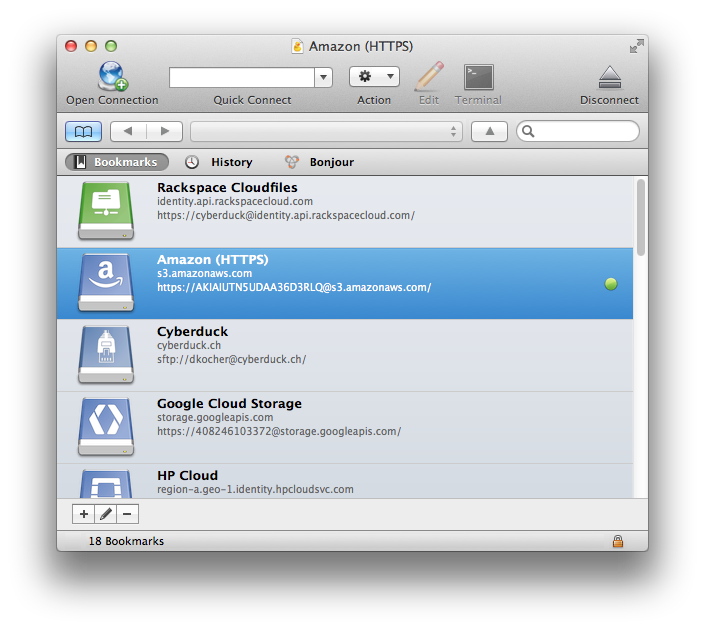This screenshot has width=705, height=630.
Task: Open the Action gear menu
Action: pyautogui.click(x=374, y=76)
